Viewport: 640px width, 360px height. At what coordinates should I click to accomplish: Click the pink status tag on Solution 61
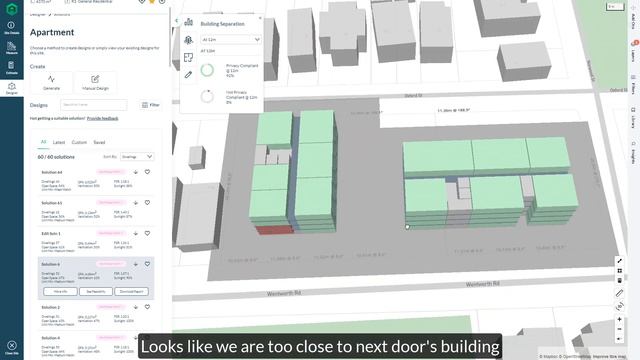[x=110, y=202]
